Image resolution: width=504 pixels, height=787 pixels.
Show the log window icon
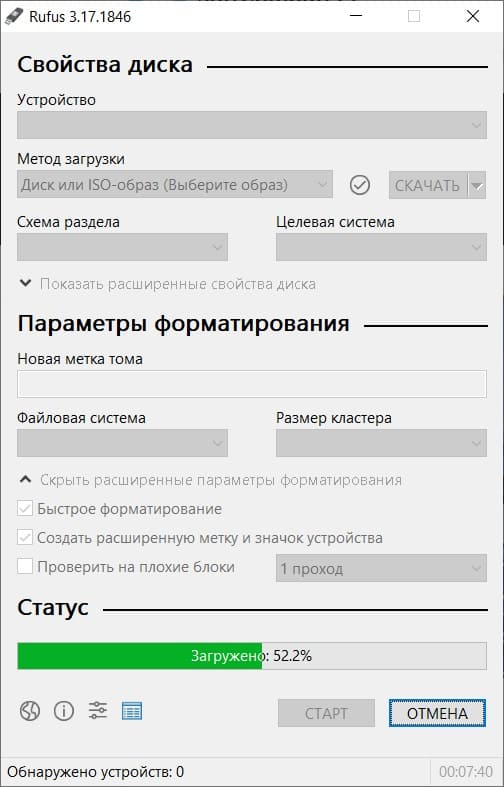coord(132,711)
